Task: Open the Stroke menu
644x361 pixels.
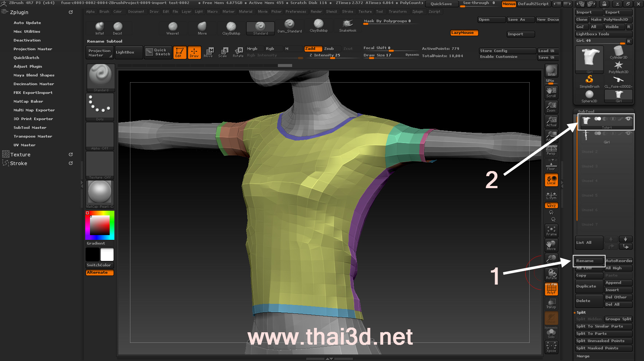Action: [347, 12]
